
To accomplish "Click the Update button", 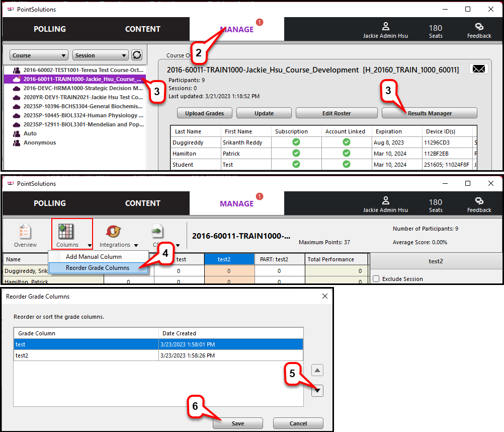I will pyautogui.click(x=264, y=113).
